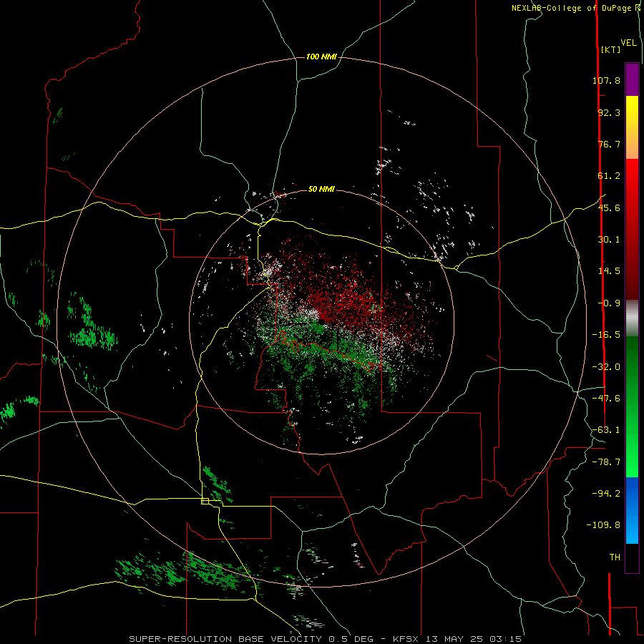The height and width of the screenshot is (644, 644).
Task: Click the [KT] units label
Action: click(x=610, y=49)
